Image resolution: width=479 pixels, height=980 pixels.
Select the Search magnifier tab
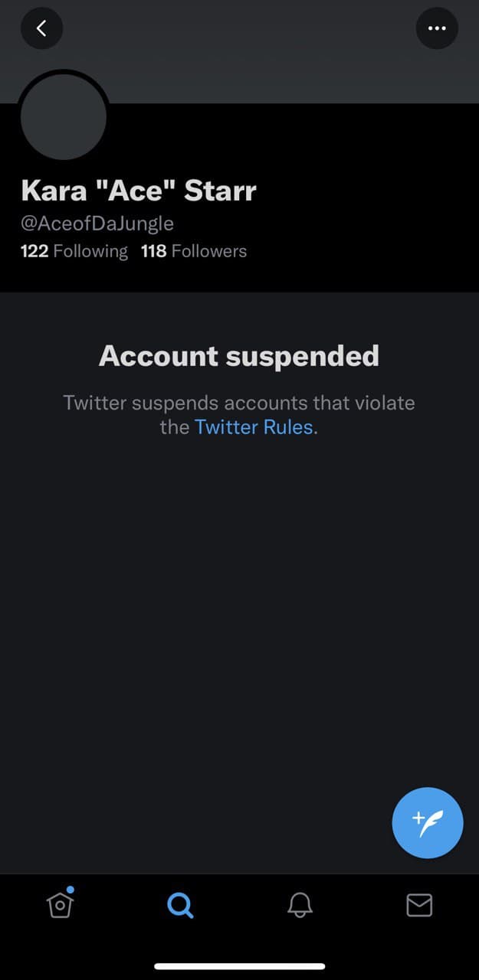[x=180, y=906]
